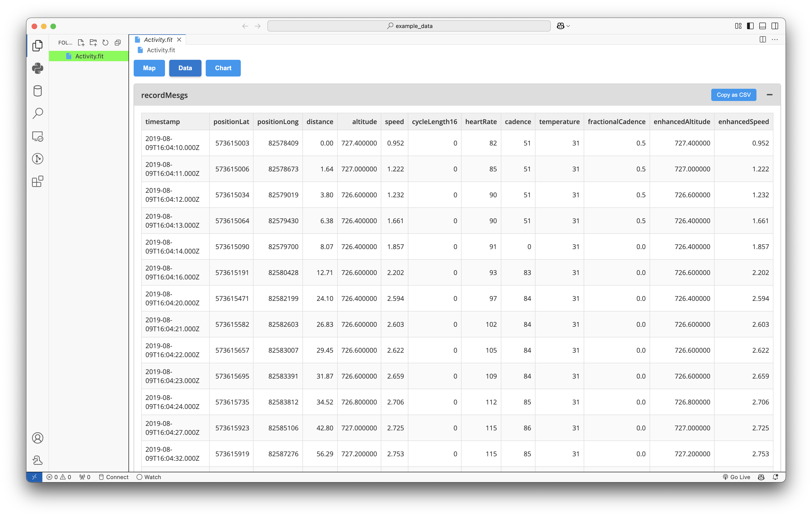Go back in navigation history
The height and width of the screenshot is (517, 812).
tap(245, 26)
